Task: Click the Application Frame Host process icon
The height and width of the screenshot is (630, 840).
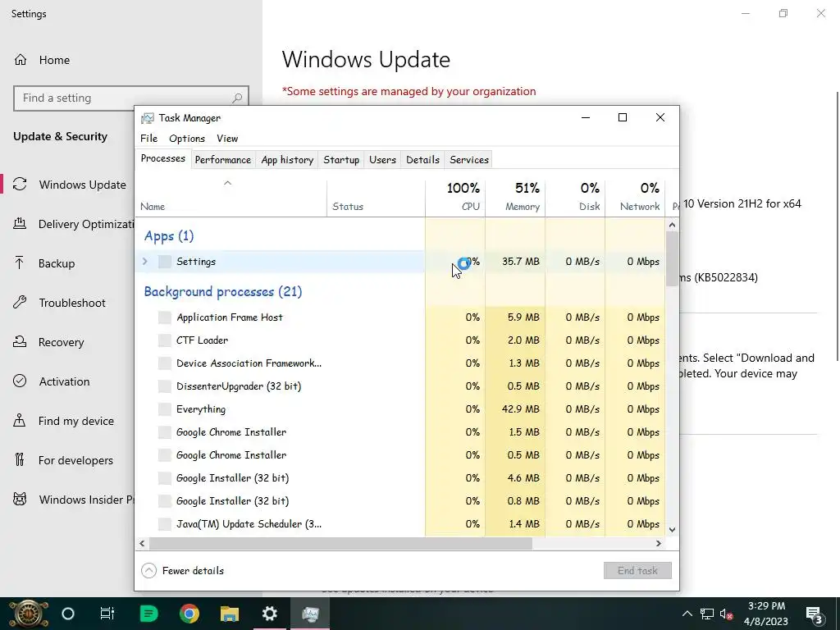Action: 165,317
